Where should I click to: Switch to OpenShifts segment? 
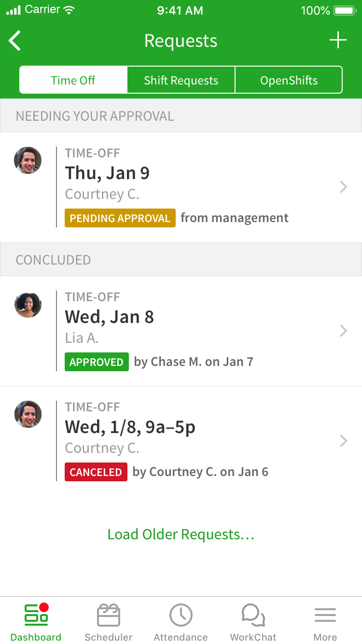click(289, 80)
